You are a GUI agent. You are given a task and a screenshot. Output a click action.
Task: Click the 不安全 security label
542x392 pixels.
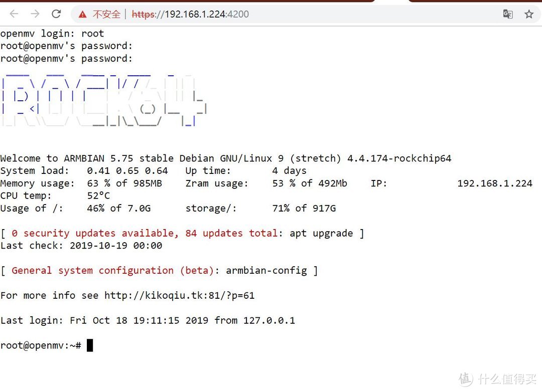[106, 14]
